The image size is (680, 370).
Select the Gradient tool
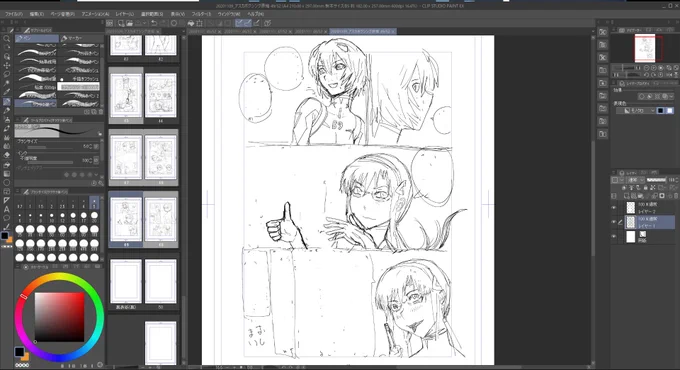[7, 174]
